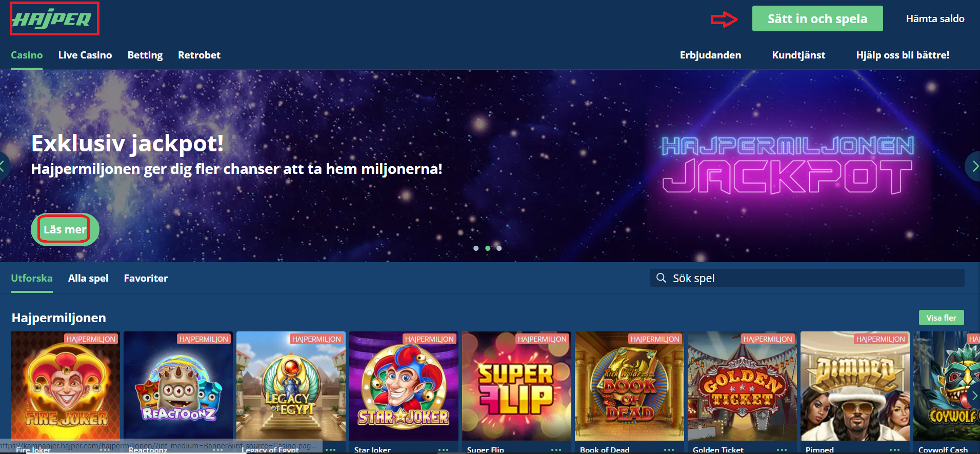The height and width of the screenshot is (454, 980).
Task: Select the second carousel dot indicator
Action: 488,248
